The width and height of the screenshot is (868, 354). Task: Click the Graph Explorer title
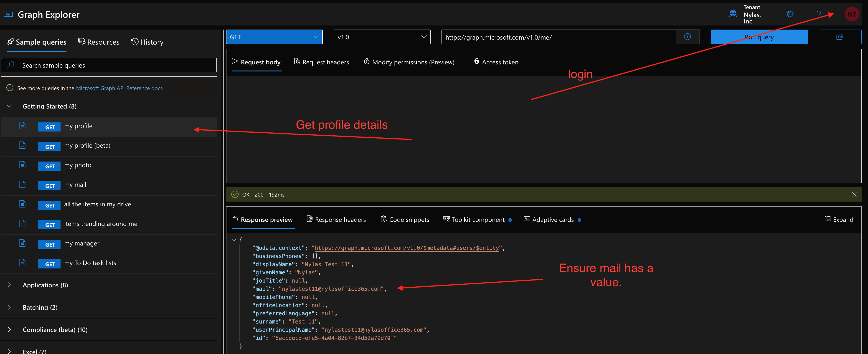48,15
